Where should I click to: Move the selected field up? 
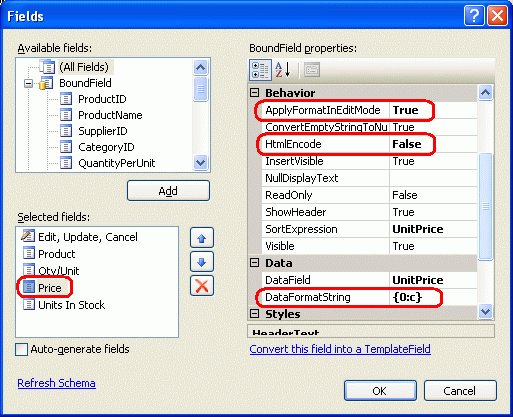pyautogui.click(x=202, y=238)
